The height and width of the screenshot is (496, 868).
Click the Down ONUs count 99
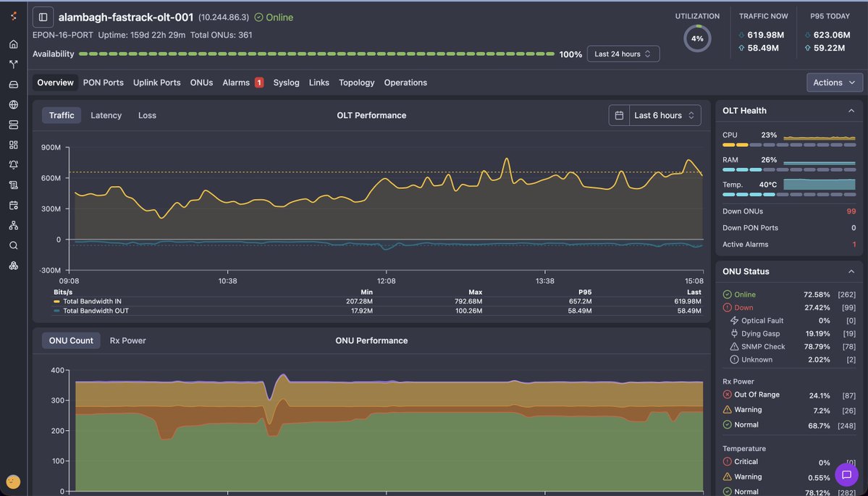click(851, 211)
